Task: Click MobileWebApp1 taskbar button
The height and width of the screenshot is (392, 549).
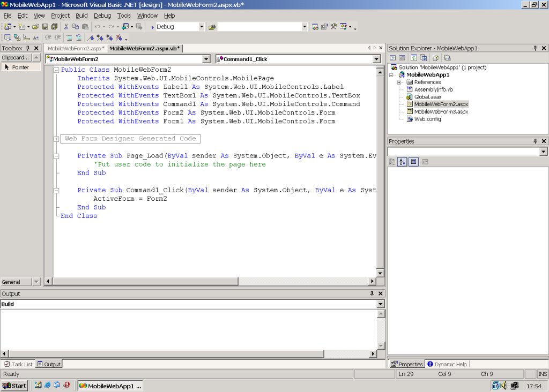Action: [x=110, y=386]
